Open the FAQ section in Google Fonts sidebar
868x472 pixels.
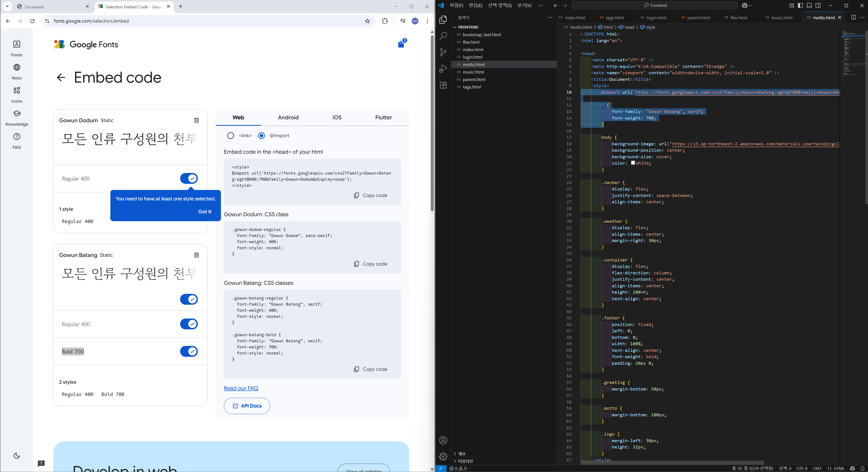point(17,141)
